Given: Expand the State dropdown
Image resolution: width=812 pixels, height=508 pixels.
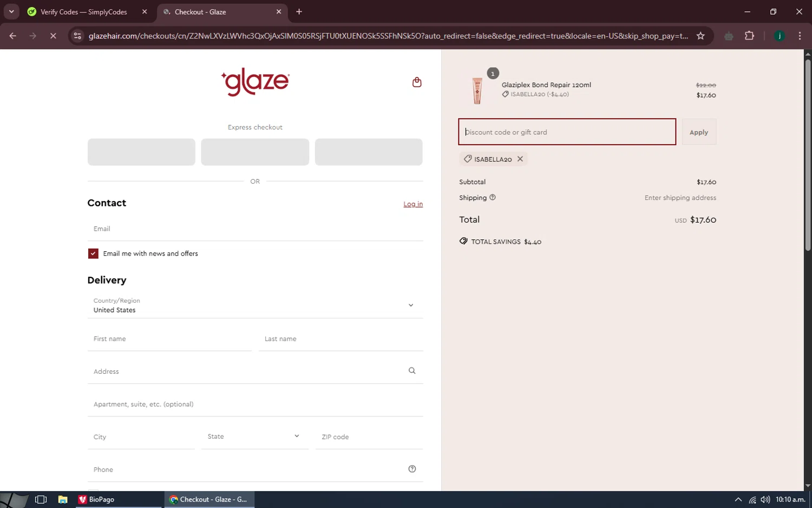Looking at the screenshot, I should [255, 437].
